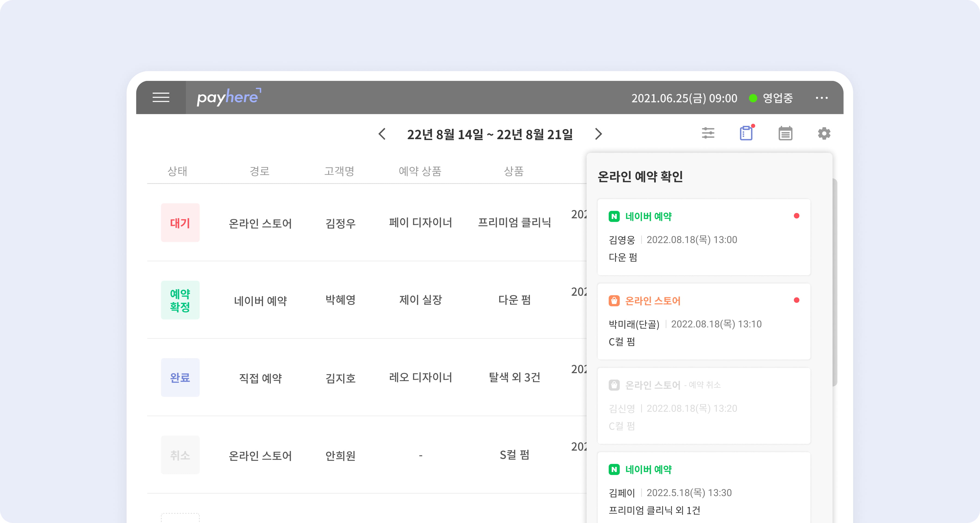This screenshot has width=980, height=523.
Task: Click the date 2022.08.18(목) 13:00
Action: pos(692,240)
